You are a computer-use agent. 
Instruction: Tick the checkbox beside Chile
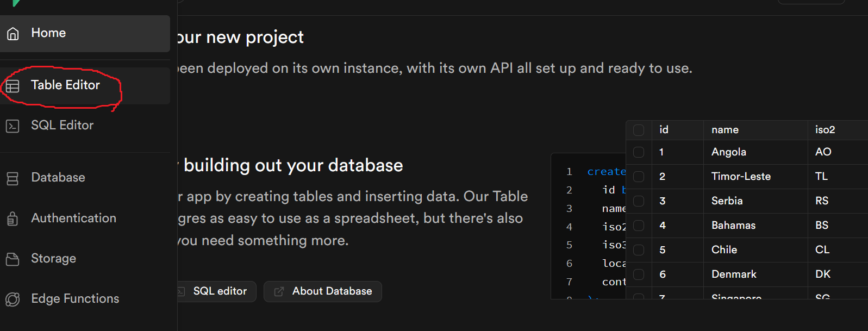639,250
